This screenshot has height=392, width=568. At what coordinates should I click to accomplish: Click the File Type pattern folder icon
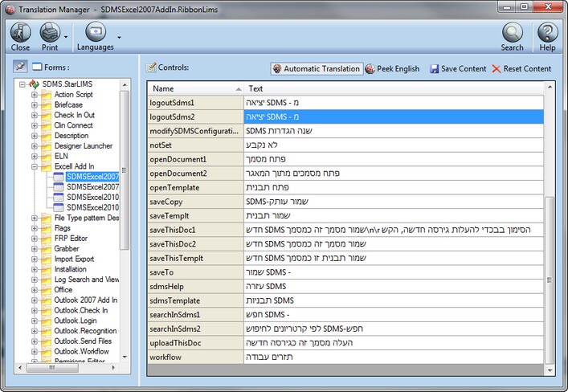(x=46, y=218)
